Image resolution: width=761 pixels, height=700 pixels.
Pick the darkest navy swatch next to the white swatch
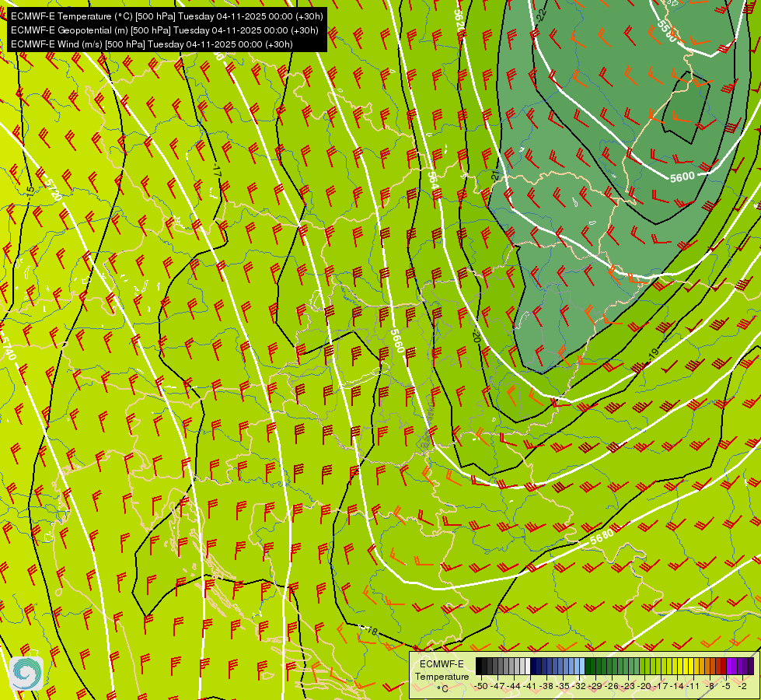click(533, 666)
